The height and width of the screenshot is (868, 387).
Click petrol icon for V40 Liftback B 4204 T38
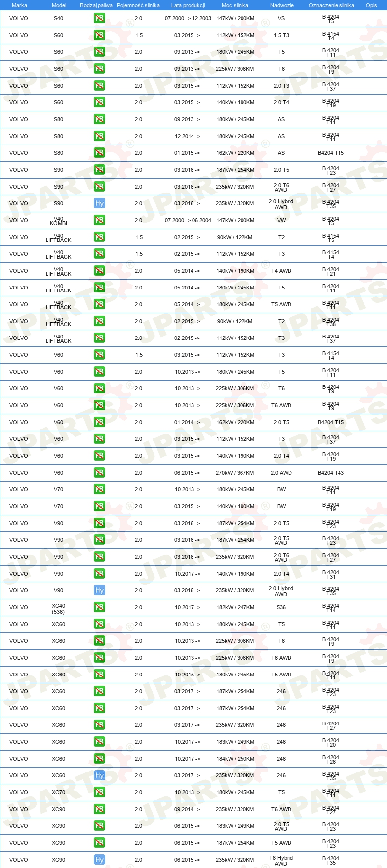[x=99, y=321]
